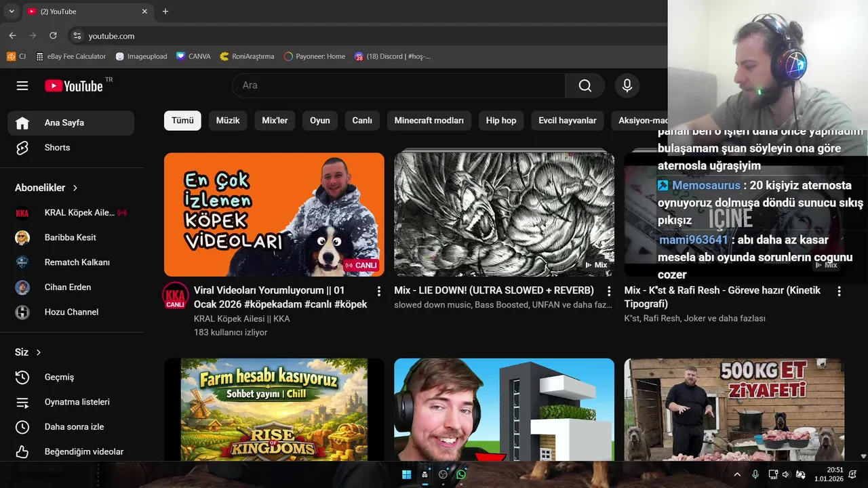This screenshot has height=488, width=868.
Task: Close the (2) YouTube tab
Action: [144, 12]
